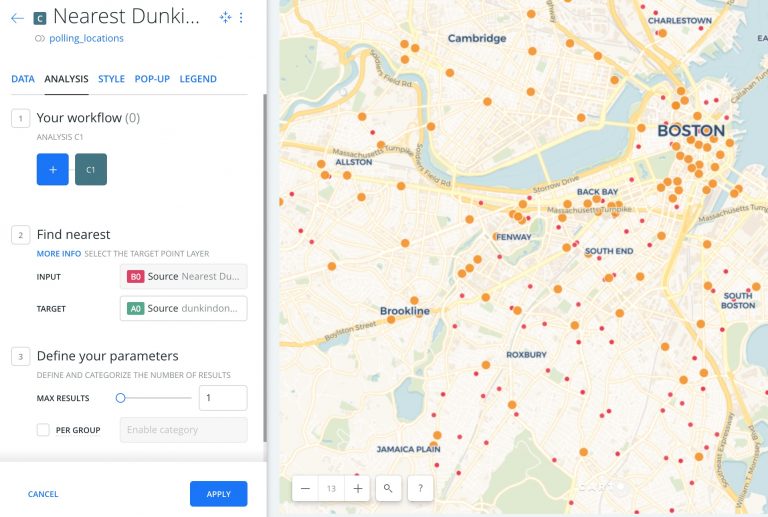Open the map search magnifier
This screenshot has width=768, height=517.
tap(388, 488)
